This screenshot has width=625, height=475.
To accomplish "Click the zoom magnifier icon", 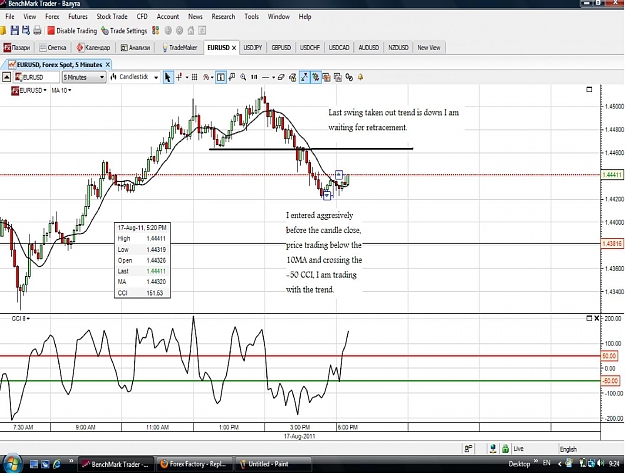I will (243, 77).
